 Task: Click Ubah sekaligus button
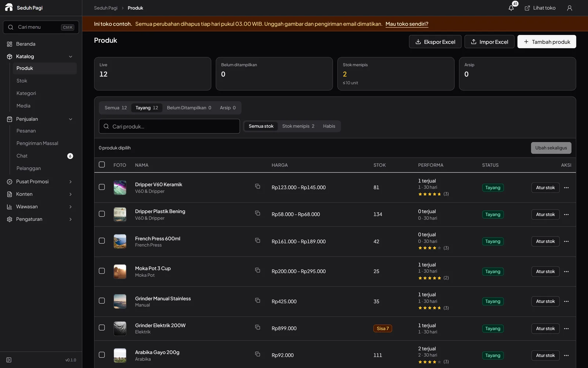tap(551, 148)
